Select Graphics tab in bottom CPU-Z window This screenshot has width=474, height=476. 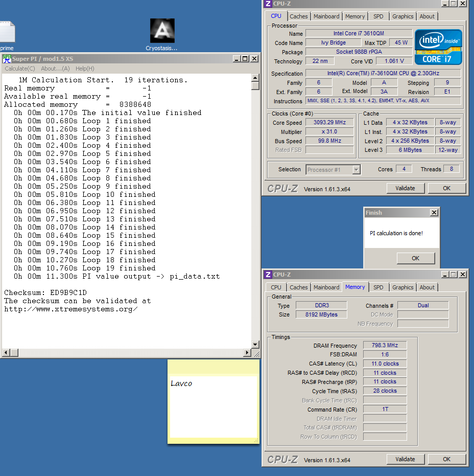point(402,287)
